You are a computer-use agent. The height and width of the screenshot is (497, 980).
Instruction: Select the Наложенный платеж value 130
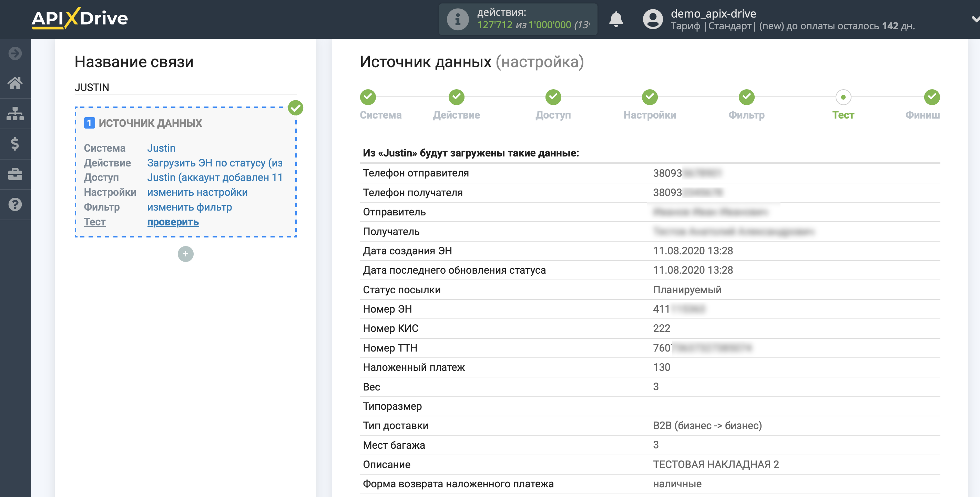662,367
